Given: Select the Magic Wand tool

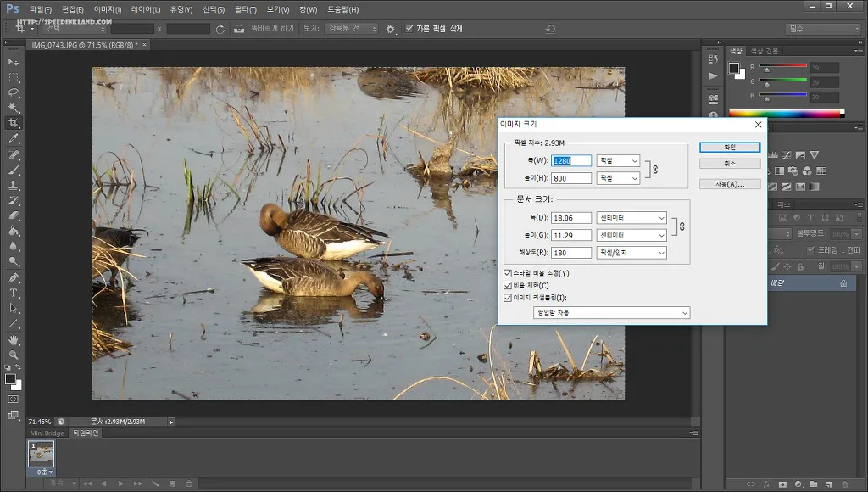Looking at the screenshot, I should tap(14, 108).
